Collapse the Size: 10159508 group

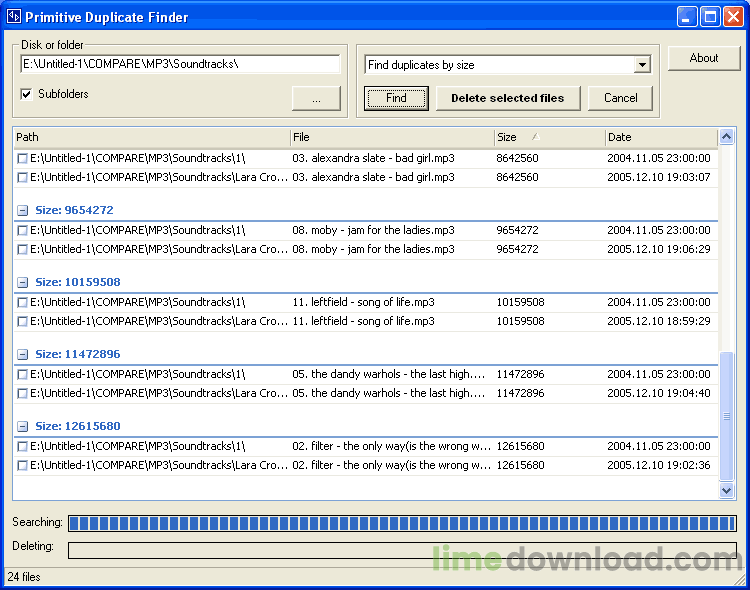(x=23, y=283)
